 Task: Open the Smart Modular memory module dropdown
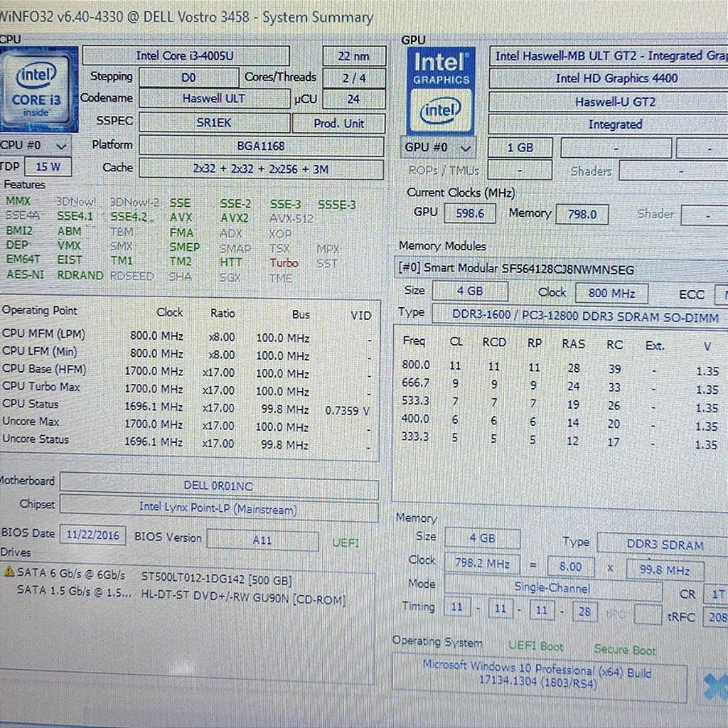[561, 269]
